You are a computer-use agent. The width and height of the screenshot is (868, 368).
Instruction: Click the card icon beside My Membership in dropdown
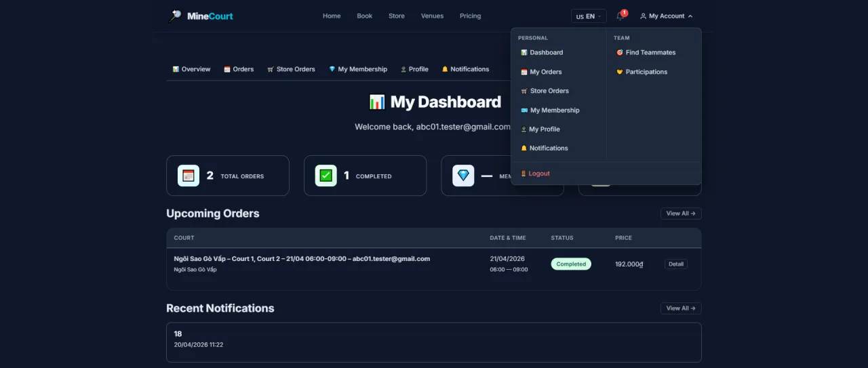coord(524,110)
